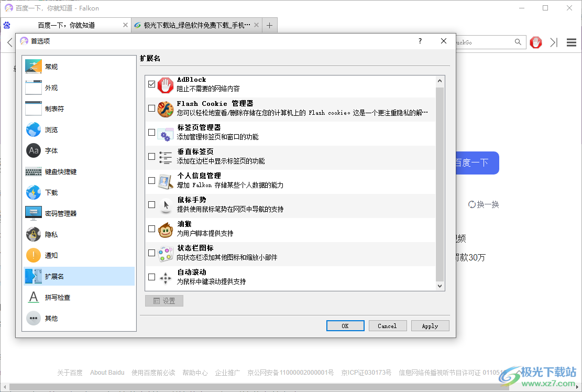Click the 个人信息管理 extension icon
The width and height of the screenshot is (582, 392).
(165, 181)
